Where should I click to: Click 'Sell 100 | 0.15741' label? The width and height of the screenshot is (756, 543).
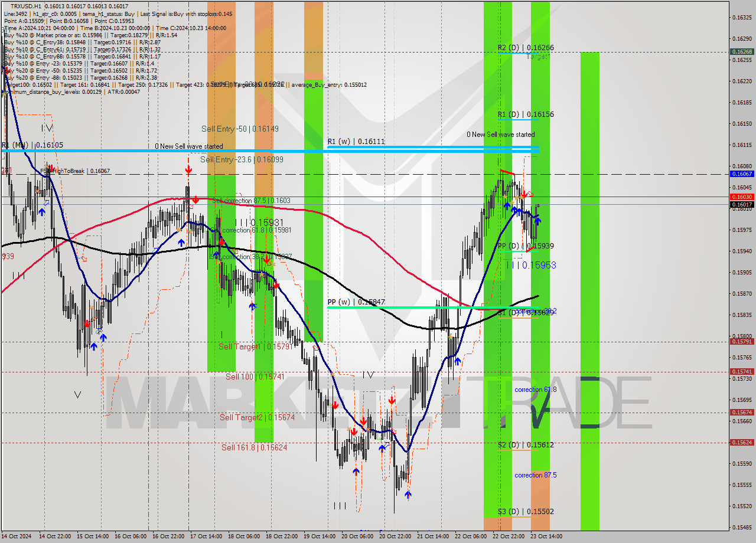tap(255, 377)
